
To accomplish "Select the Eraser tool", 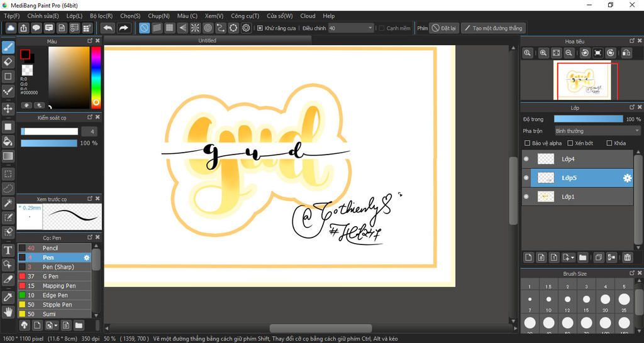I will pos(8,62).
